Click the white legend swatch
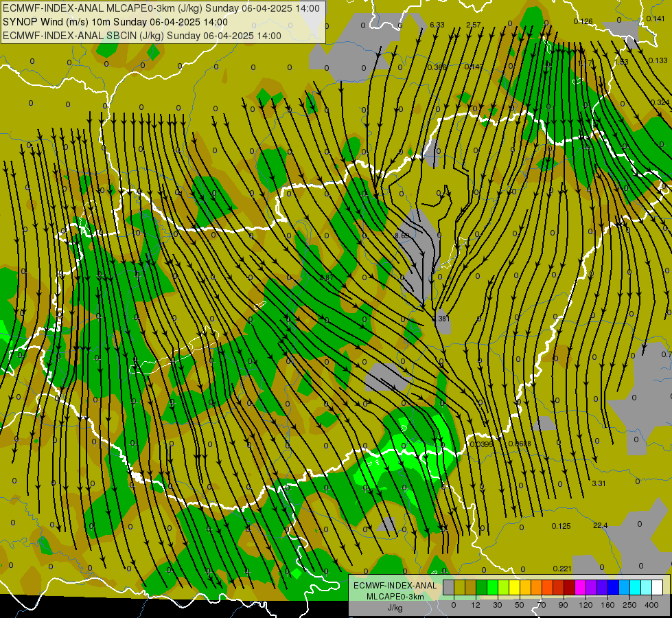672x618 pixels. tap(658, 588)
